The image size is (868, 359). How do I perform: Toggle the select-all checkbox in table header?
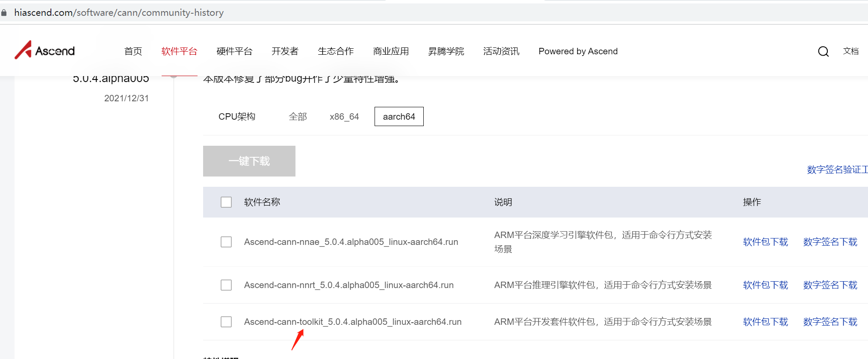(x=226, y=202)
